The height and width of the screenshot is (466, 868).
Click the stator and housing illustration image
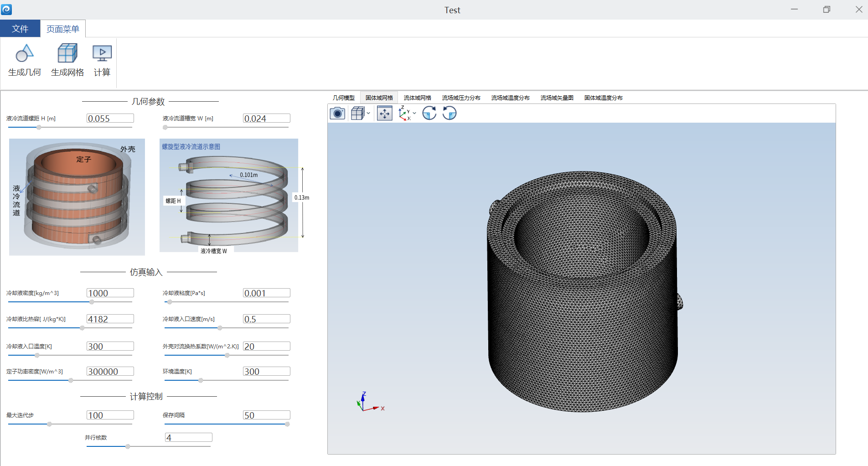(77, 197)
